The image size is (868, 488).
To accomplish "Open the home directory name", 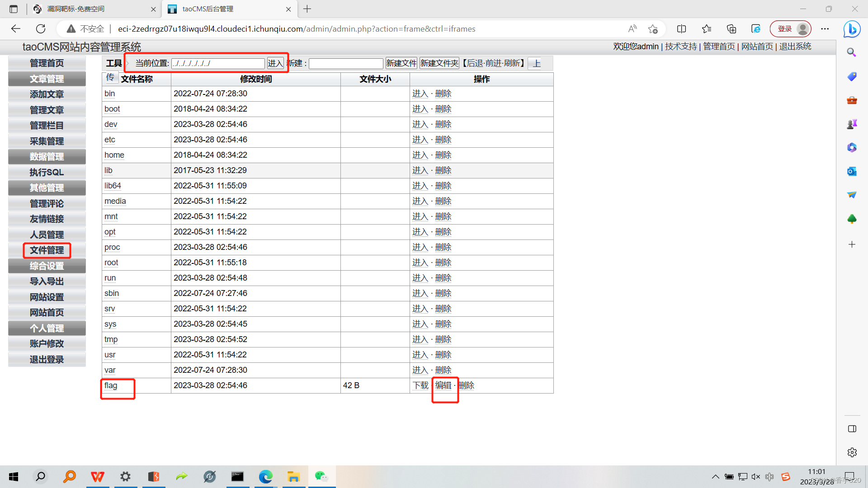I will (x=114, y=155).
